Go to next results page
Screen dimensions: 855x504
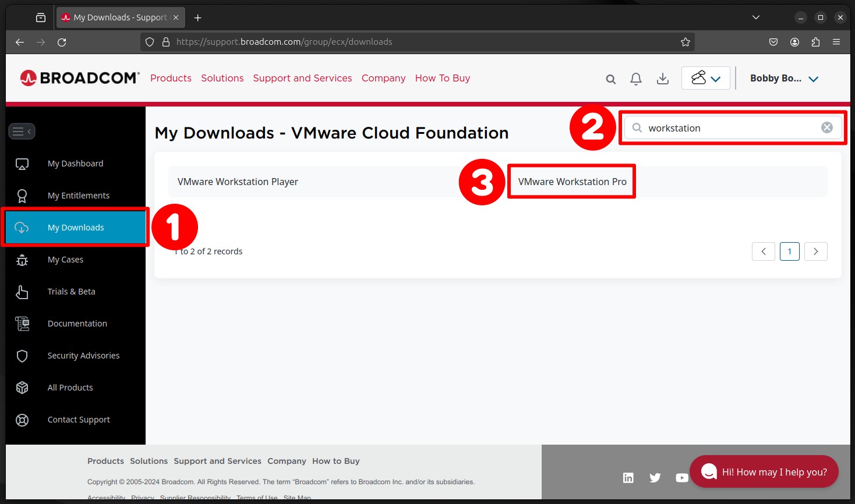pyautogui.click(x=816, y=251)
